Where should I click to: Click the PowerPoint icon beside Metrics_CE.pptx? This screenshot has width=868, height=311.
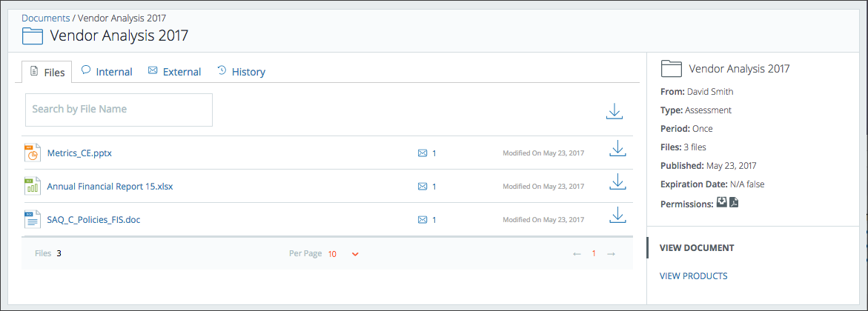(x=33, y=153)
